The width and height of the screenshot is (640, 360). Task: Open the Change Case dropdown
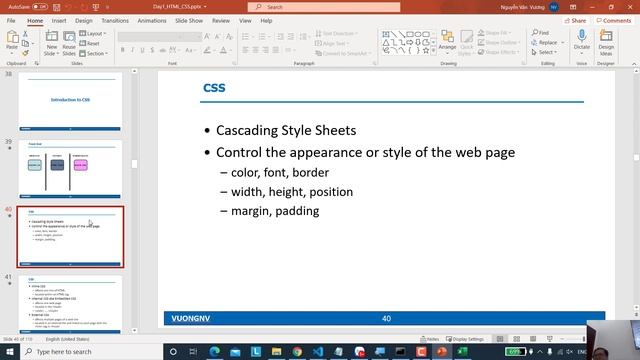point(190,50)
